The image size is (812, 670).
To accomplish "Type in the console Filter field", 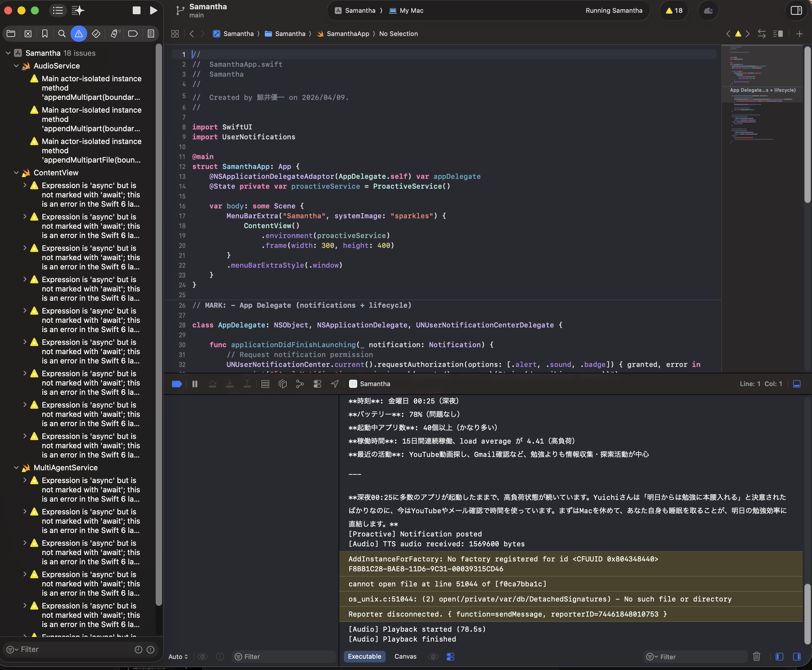I will click(695, 656).
